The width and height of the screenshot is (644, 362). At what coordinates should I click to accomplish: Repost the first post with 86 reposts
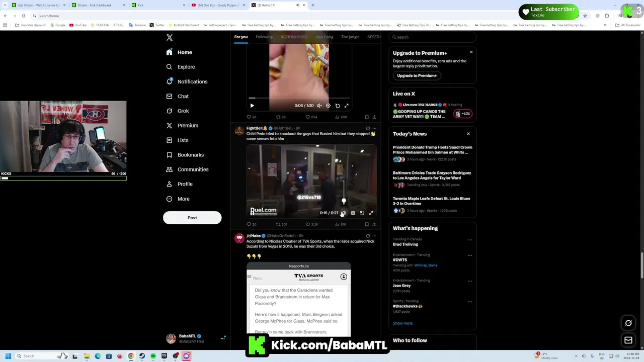[281, 117]
